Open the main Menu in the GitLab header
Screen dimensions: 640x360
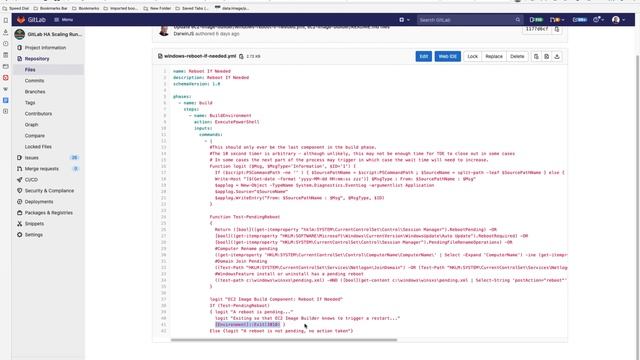pyautogui.click(x=63, y=20)
